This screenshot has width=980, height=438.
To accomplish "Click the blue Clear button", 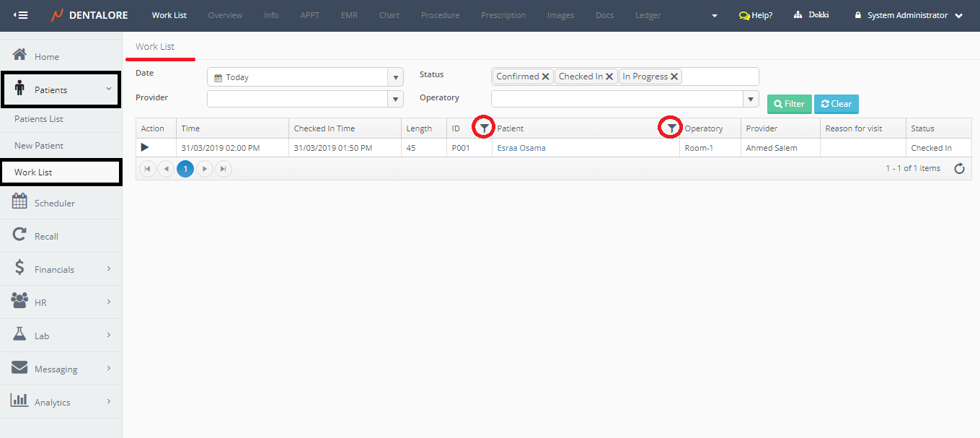I will click(836, 104).
